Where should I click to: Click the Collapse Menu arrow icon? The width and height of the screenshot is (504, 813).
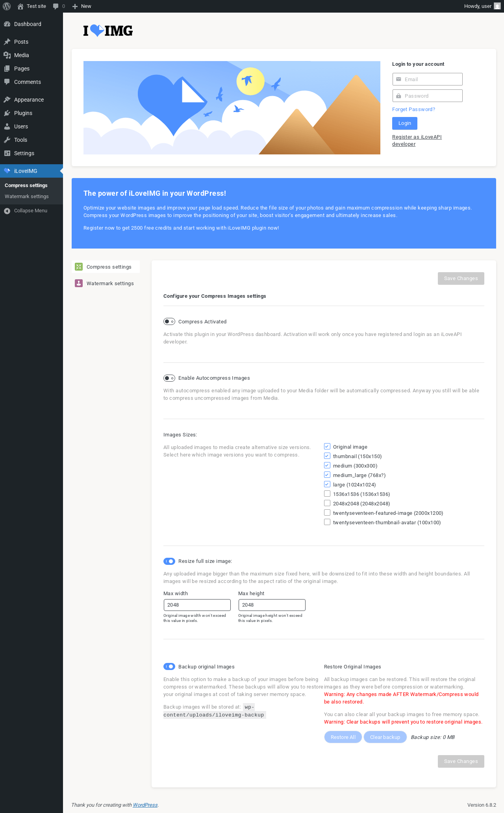[7, 211]
